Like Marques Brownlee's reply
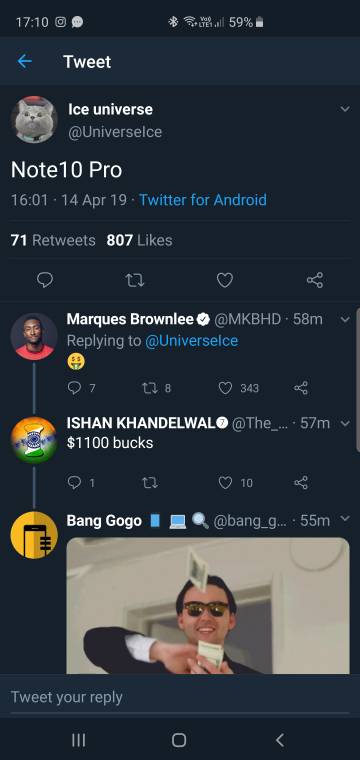This screenshot has height=760, width=360. pyautogui.click(x=238, y=388)
